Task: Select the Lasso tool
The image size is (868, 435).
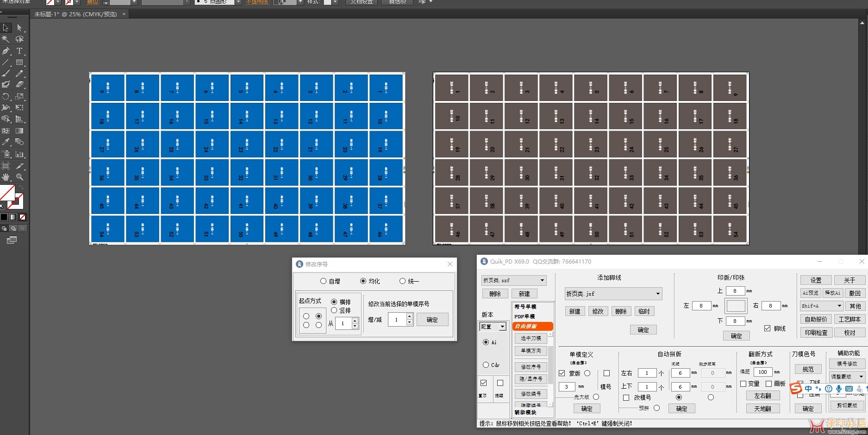Action: tap(19, 39)
